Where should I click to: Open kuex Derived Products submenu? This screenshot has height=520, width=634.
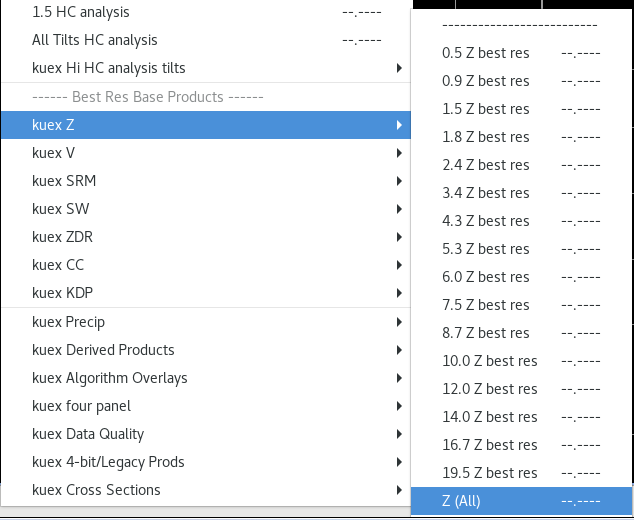coord(206,350)
